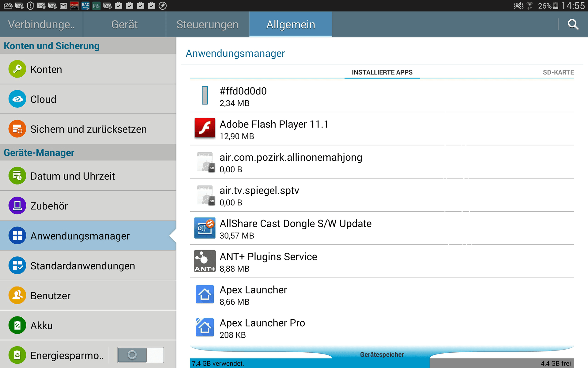
Task: Tap the #ffd0d0d0 app icon
Action: pyautogui.click(x=205, y=95)
